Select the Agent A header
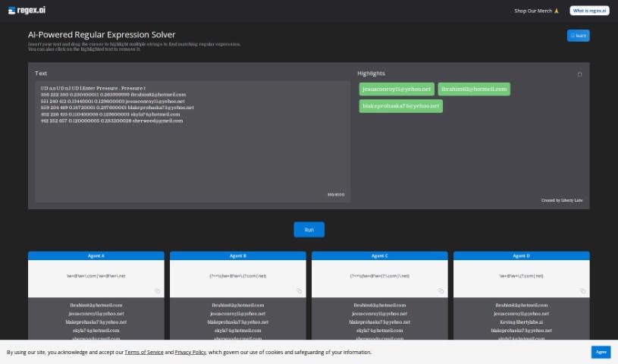The width and height of the screenshot is (618, 364). click(x=96, y=256)
